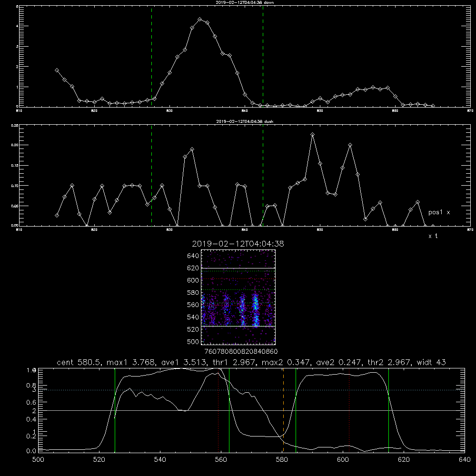Click the highest data point in dawn plot

[200, 20]
